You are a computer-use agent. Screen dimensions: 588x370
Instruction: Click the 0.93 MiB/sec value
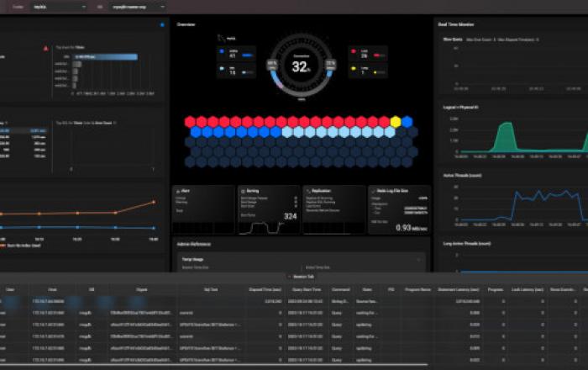pos(412,227)
